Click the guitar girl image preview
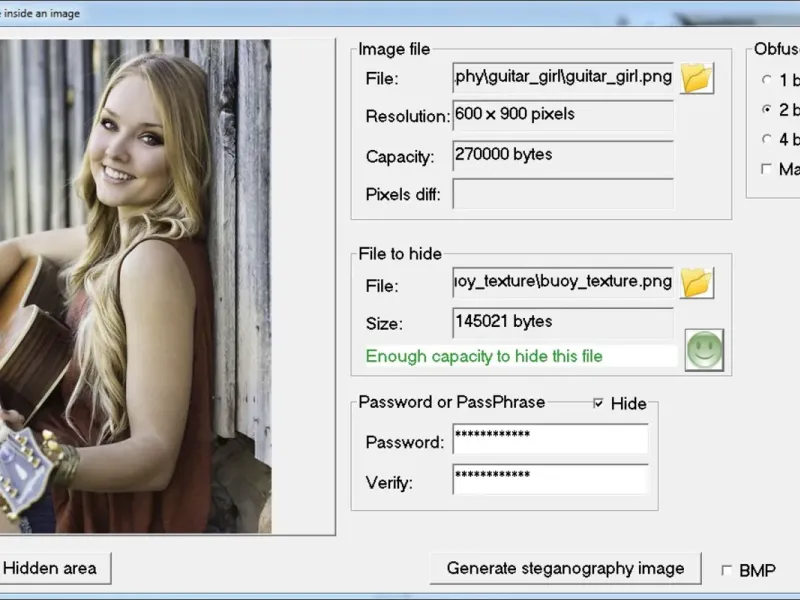This screenshot has height=600, width=800. coord(135,286)
